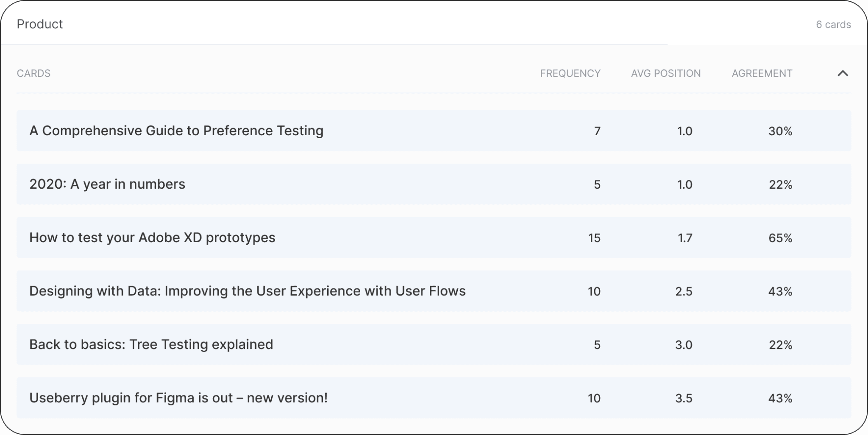868x435 pixels.
Task: Sort by the Frequency column header
Action: pos(570,73)
